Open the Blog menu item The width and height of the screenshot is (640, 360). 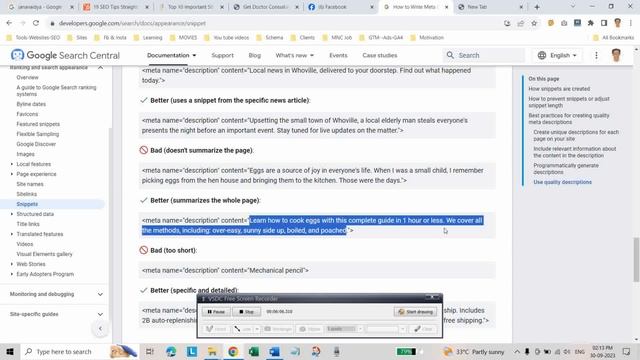[x=254, y=55]
